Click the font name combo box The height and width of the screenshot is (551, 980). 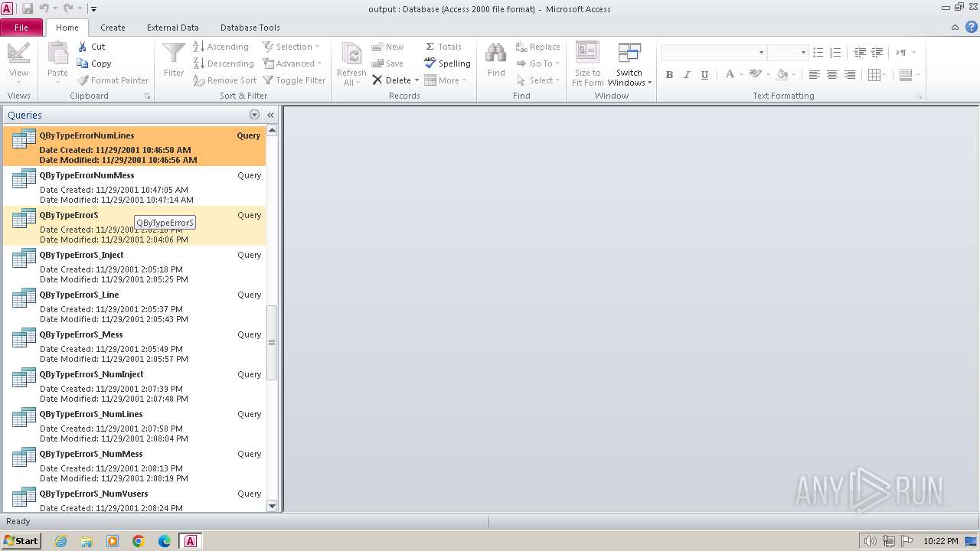(x=713, y=52)
